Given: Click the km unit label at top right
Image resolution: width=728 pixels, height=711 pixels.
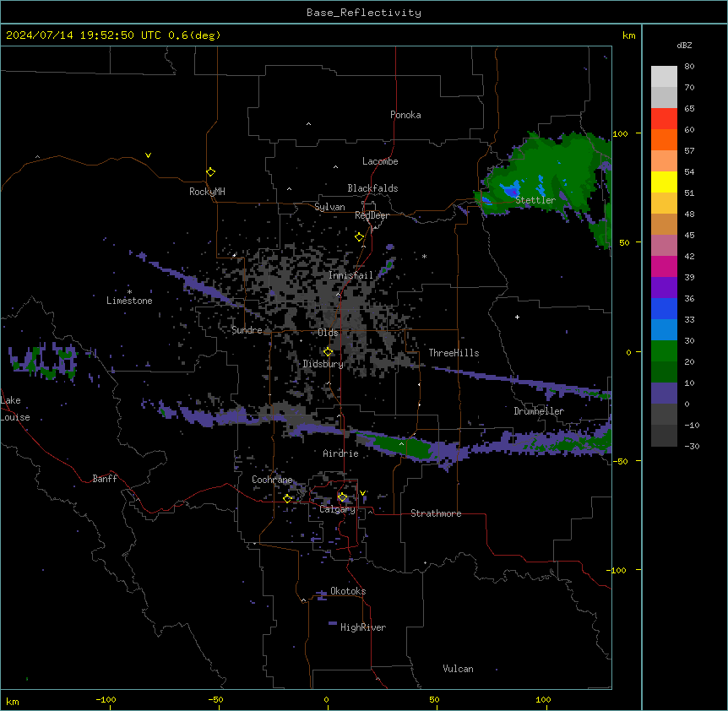Looking at the screenshot, I should pyautogui.click(x=628, y=35).
